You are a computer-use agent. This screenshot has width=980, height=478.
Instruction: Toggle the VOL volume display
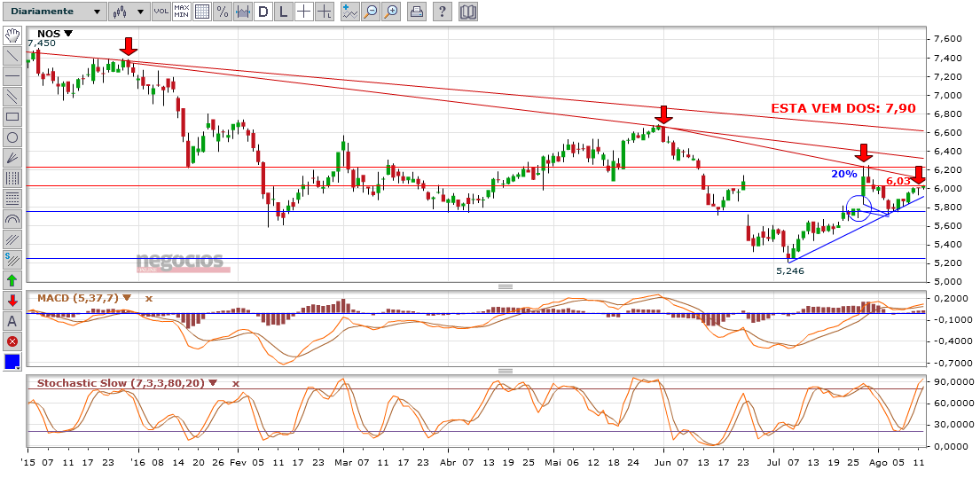coord(161,12)
